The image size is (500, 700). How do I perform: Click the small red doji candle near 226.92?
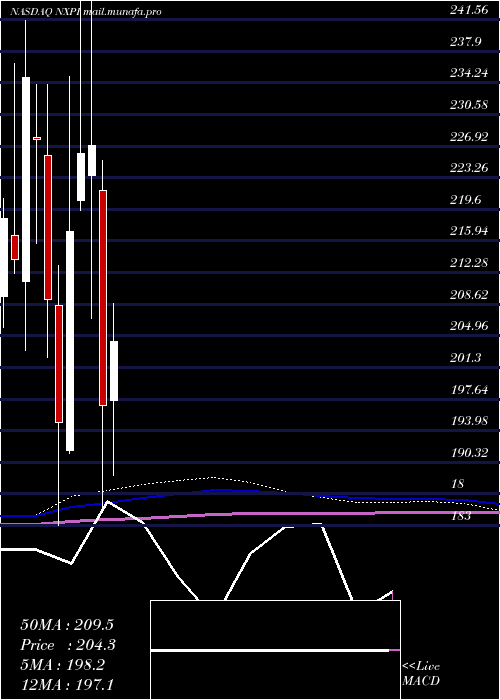point(37,138)
